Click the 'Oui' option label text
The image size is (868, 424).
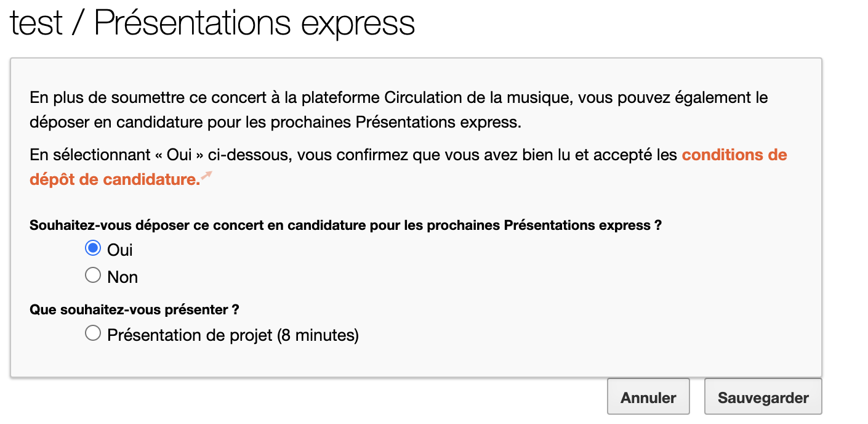(x=120, y=250)
